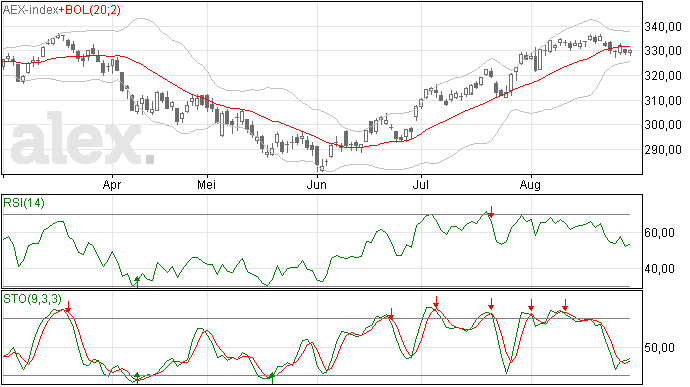Click the Mei label on time axis
Screen dimensions: 690x387
coord(206,184)
